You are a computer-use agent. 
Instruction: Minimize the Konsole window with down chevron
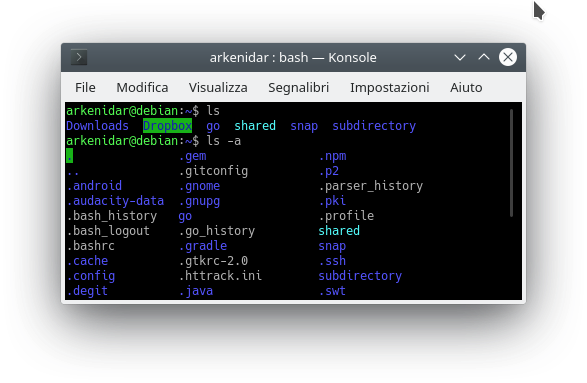point(460,58)
